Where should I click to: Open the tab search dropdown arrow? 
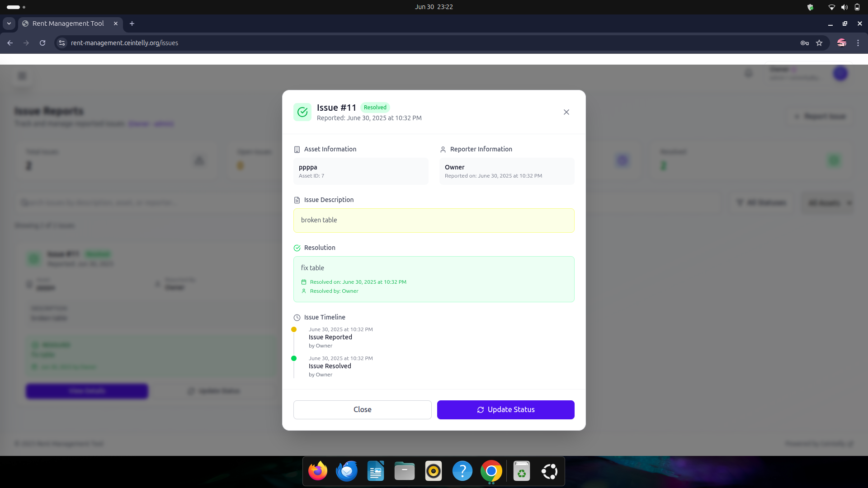tap(9, 23)
